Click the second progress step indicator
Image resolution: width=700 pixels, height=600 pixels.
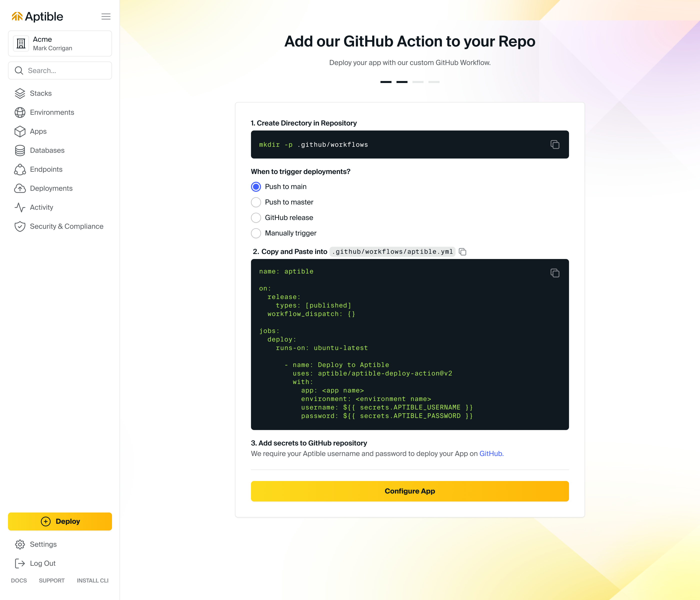402,82
